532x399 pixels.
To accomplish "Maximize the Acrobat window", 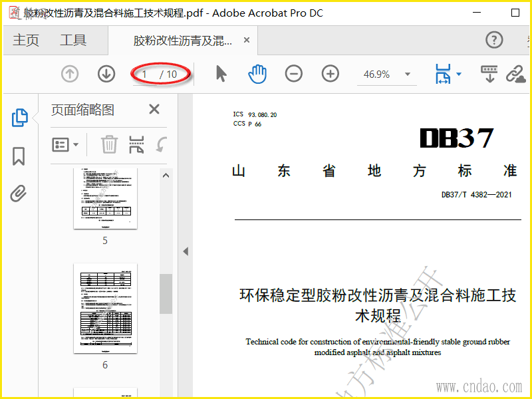I will tap(515, 13).
